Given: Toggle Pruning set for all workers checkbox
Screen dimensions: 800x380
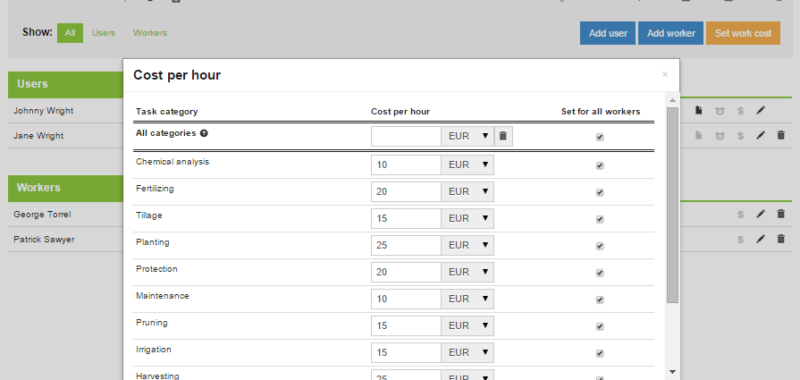Looking at the screenshot, I should coord(600,326).
